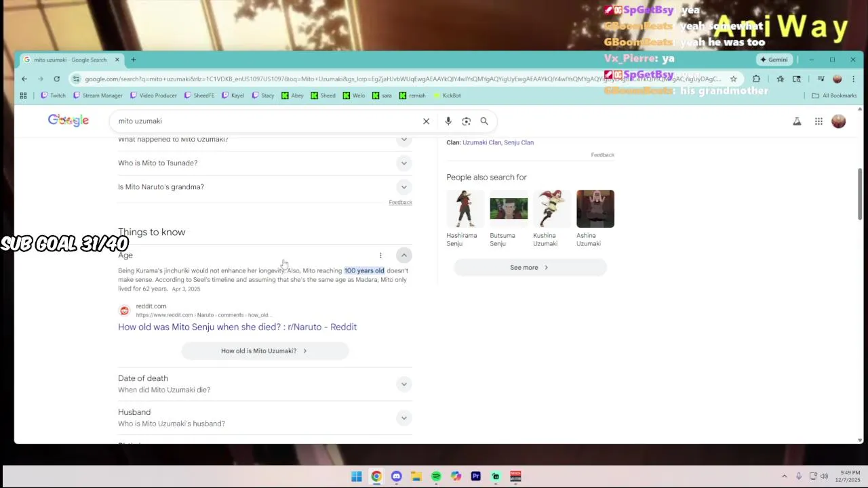Open the bookmarks bar apps grid icon
Screen dimensions: 868x488
(23, 96)
